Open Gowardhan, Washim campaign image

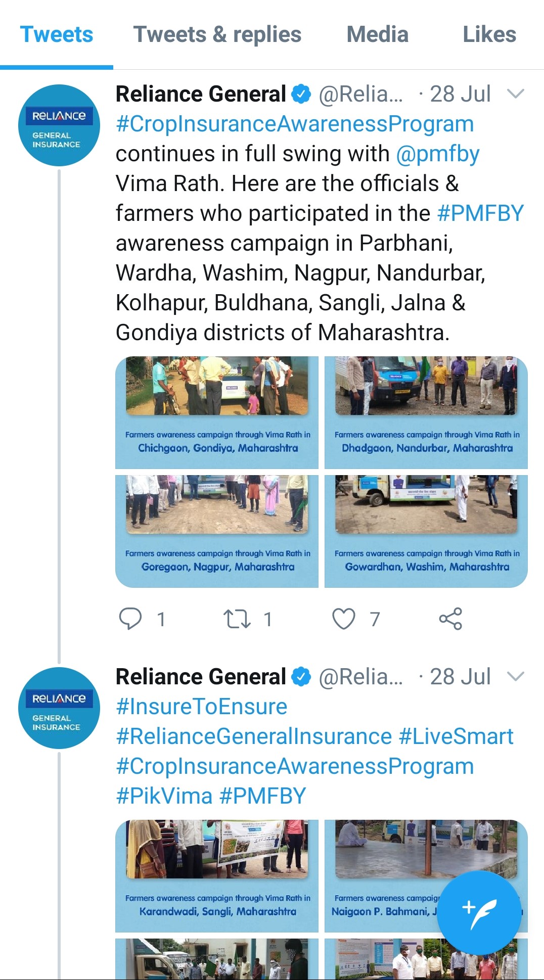coord(426,531)
